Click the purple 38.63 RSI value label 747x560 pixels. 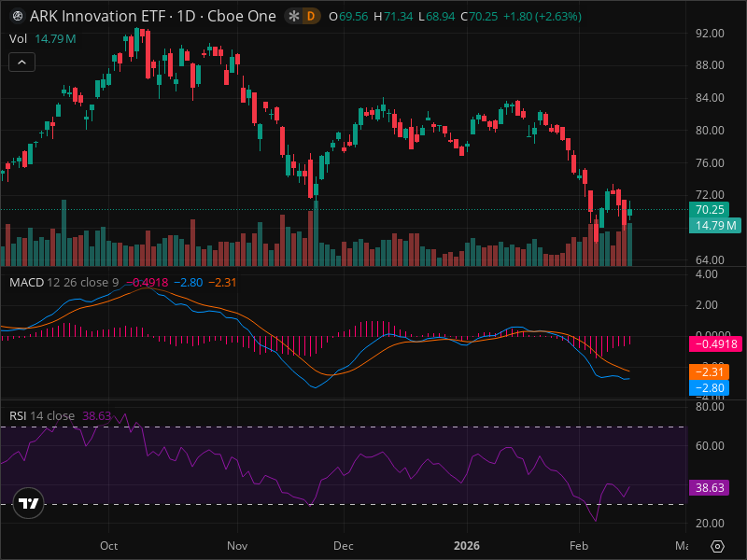(709, 487)
